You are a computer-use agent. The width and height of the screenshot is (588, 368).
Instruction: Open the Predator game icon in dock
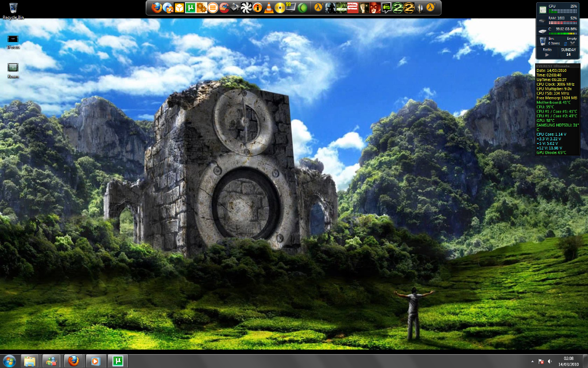pyautogui.click(x=342, y=7)
